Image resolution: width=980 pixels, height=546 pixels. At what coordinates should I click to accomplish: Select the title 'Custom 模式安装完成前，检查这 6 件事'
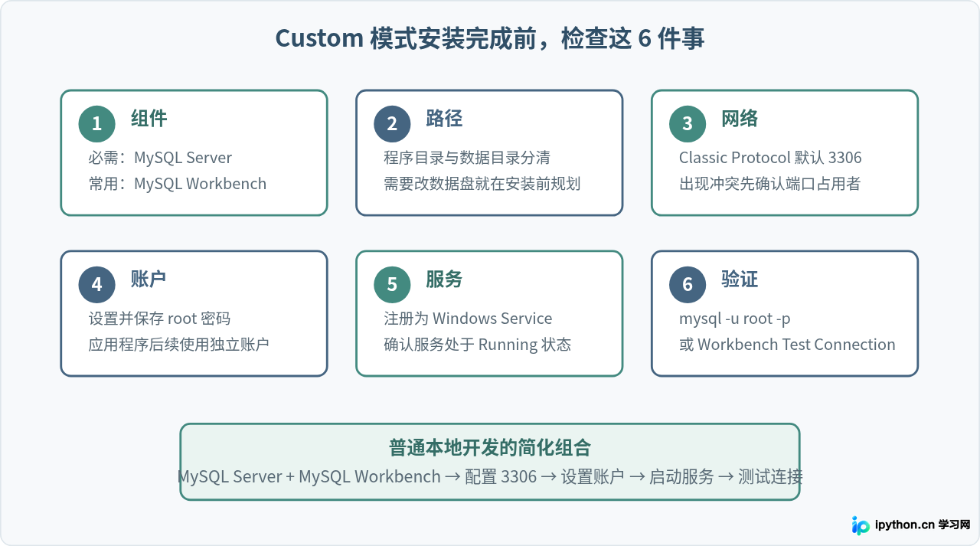[x=490, y=38]
